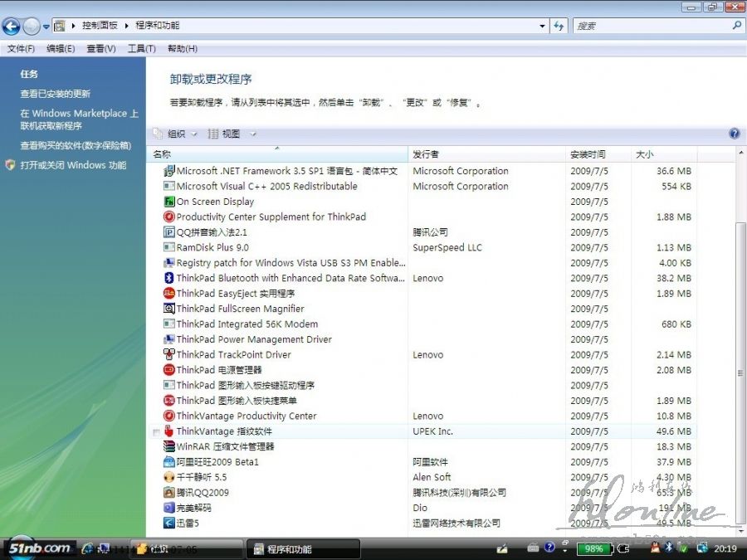Screen dimensions: 747x560
Task: Sort the list by 大小 column header
Action: tap(645, 154)
